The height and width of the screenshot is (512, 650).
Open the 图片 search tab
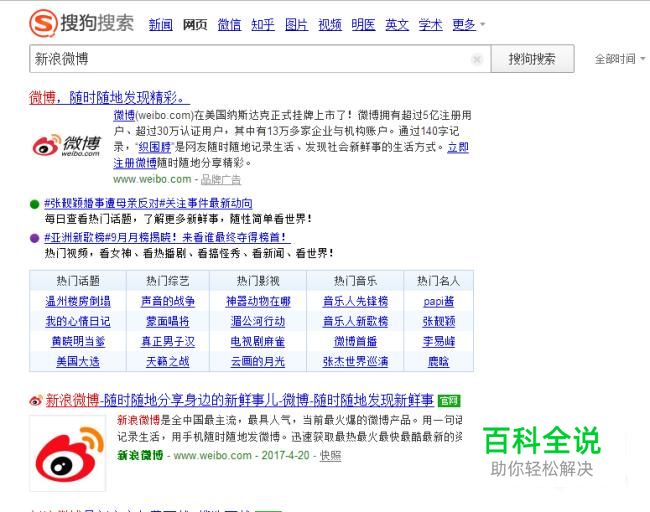pos(296,25)
